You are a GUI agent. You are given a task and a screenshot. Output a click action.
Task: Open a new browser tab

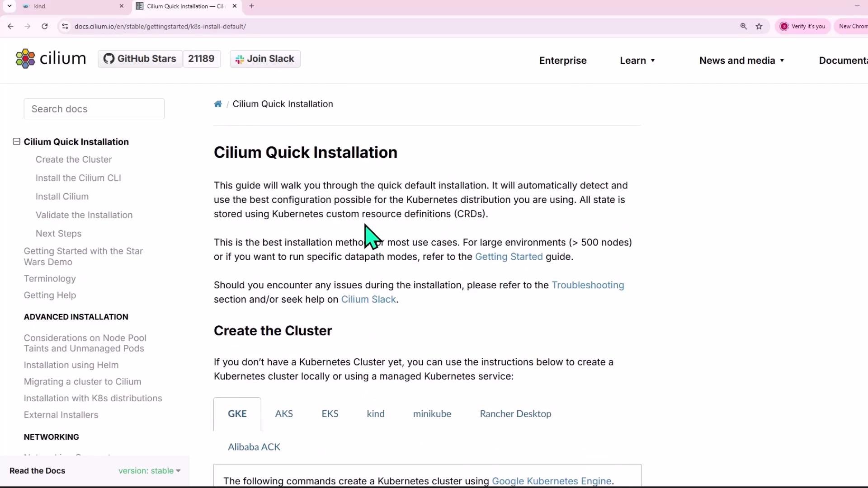coord(252,6)
